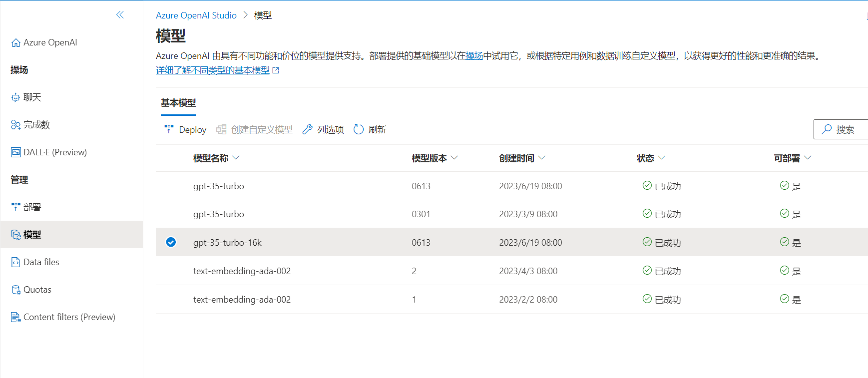The width and height of the screenshot is (868, 378).
Task: Click the 刷新 button label
Action: [x=378, y=130]
